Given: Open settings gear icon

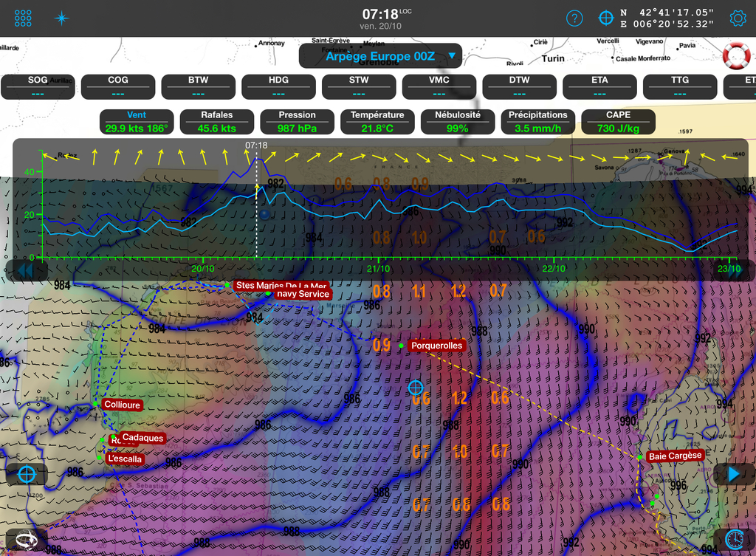Looking at the screenshot, I should [738, 18].
